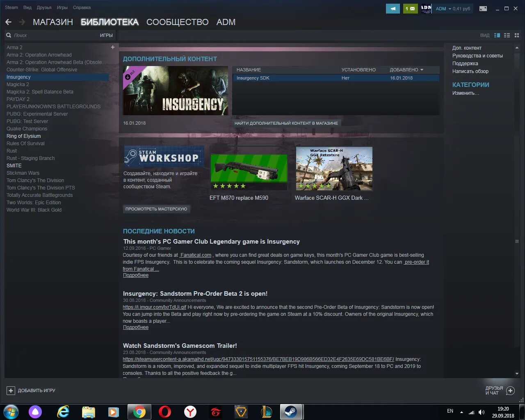Click НАЙТИ ДОПОЛНИТЕЛЬНЫЙ КОНТЕНТ В МАГАЗИНЕ button
The height and width of the screenshot is (420, 525).
click(x=286, y=123)
